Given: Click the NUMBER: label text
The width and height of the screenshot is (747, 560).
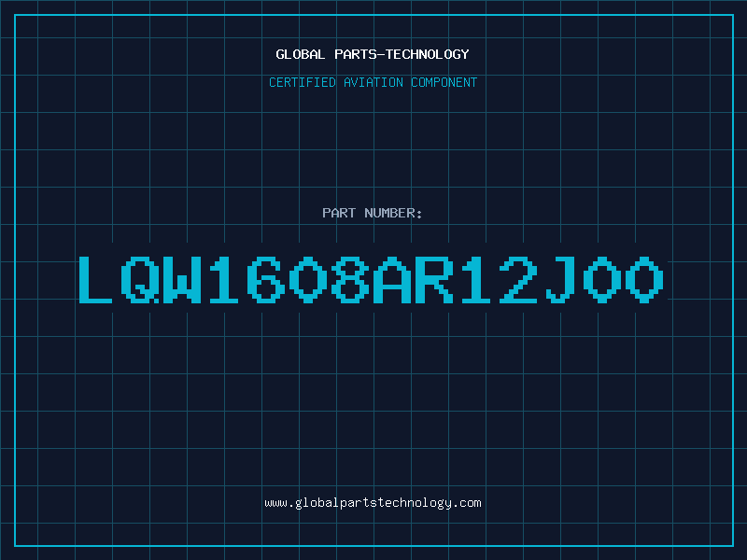Looking at the screenshot, I should [393, 213].
